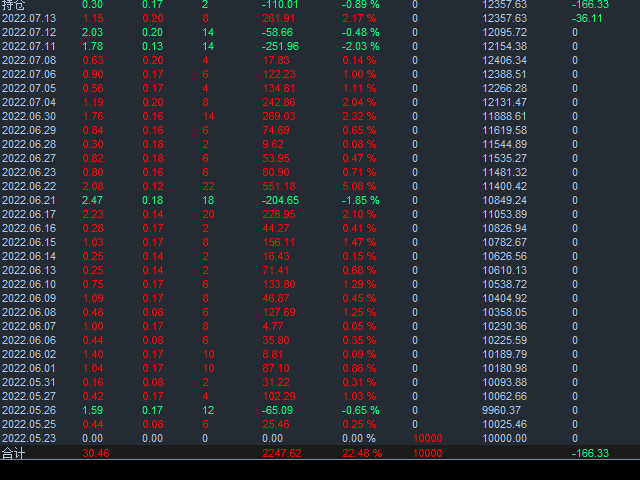Click date 2022.07.05
This screenshot has width=640, height=480.
[29, 88]
